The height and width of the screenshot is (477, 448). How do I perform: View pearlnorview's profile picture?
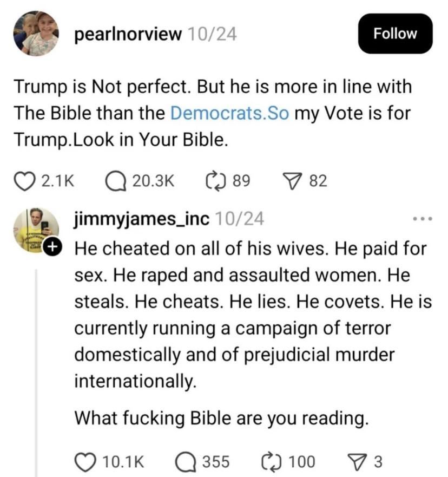coord(36,34)
